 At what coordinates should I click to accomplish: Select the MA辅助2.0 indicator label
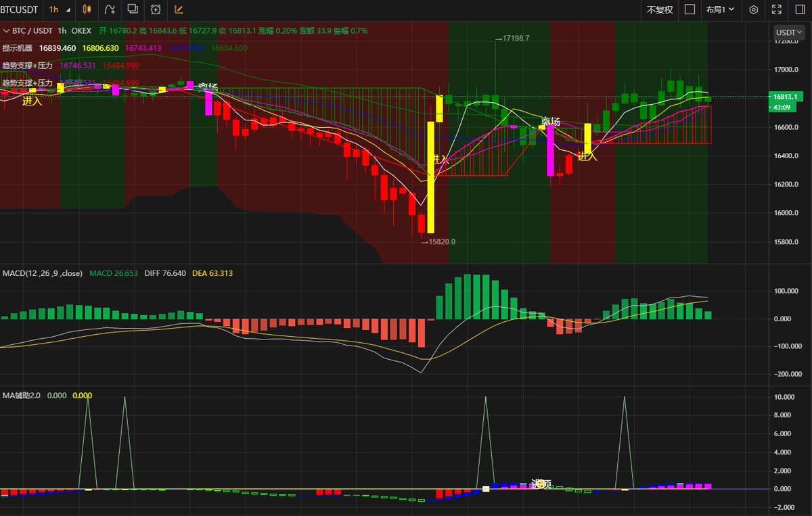point(21,395)
